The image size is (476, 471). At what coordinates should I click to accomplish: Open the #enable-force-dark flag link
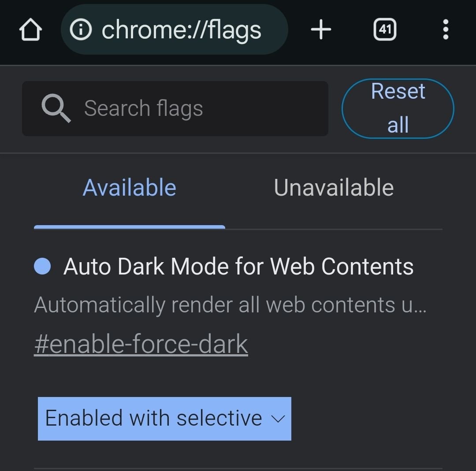tap(141, 344)
